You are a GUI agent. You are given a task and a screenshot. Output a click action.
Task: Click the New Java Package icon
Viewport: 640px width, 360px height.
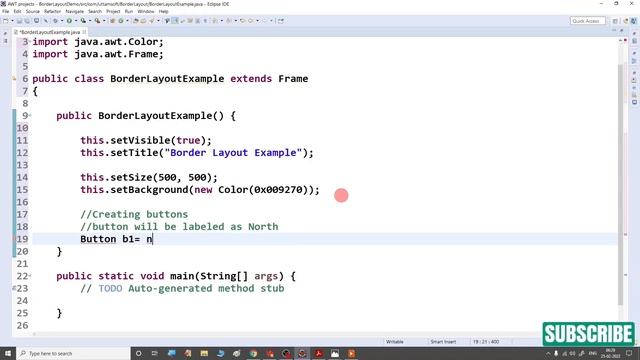[x=112, y=21]
